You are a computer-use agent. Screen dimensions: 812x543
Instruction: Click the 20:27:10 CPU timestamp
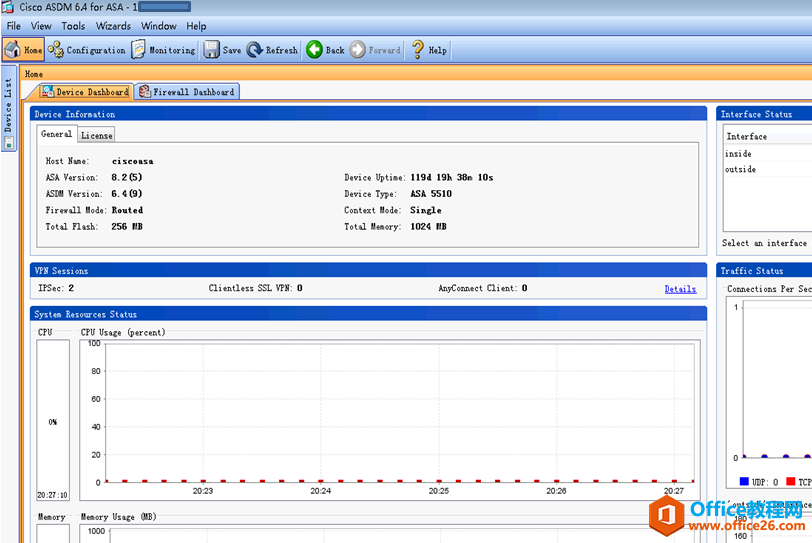[x=52, y=495]
